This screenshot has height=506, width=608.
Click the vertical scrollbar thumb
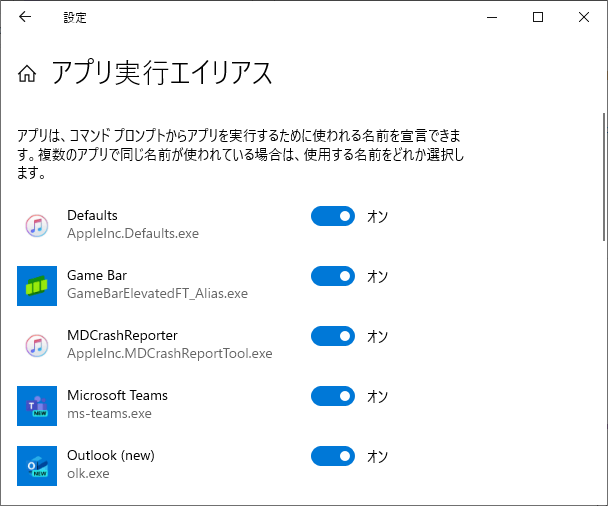604,177
